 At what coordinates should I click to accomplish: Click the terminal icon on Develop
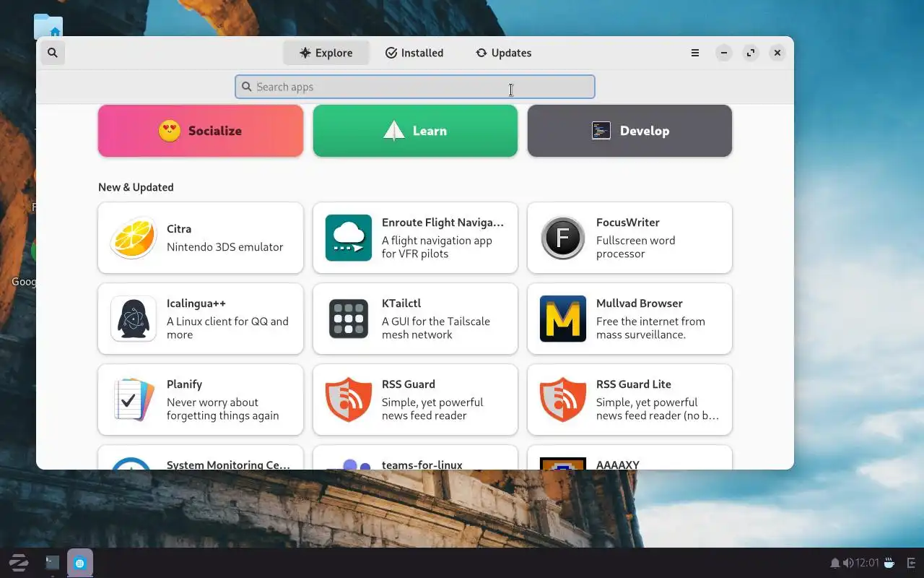click(x=601, y=131)
